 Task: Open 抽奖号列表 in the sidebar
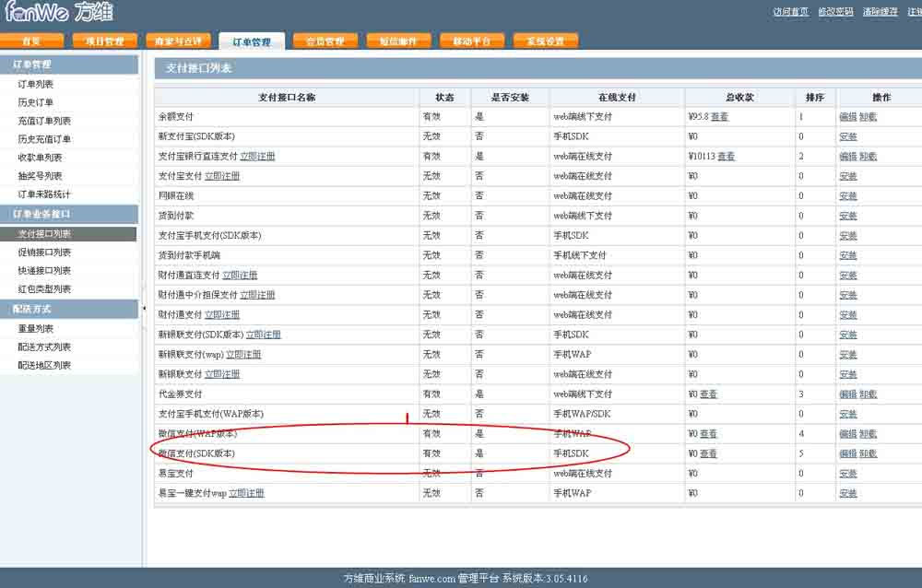tap(40, 175)
